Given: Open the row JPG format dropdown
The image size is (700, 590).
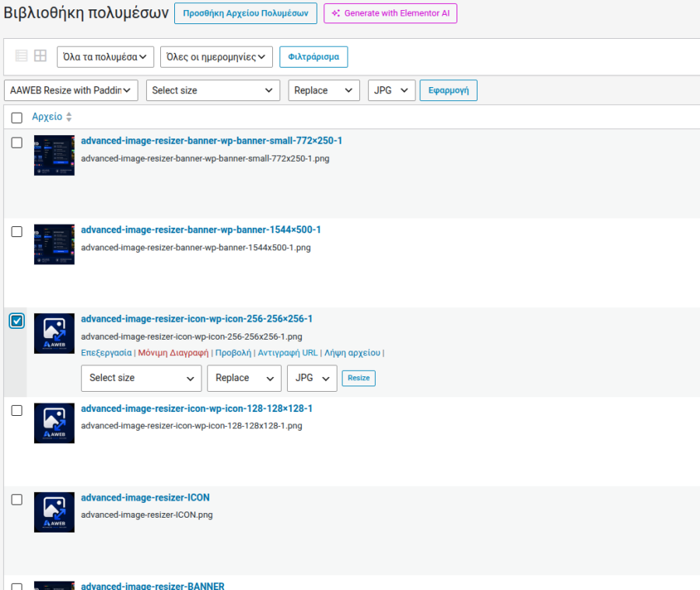Looking at the screenshot, I should (312, 378).
